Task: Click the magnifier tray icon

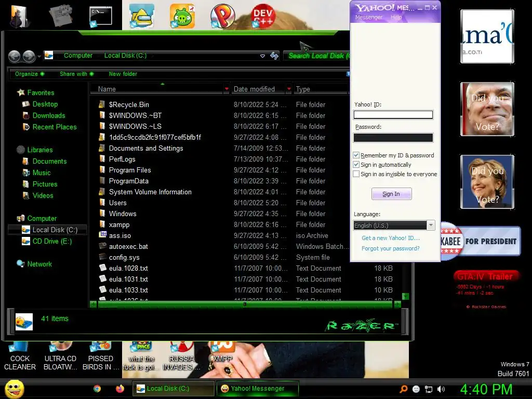Action: pos(403,390)
